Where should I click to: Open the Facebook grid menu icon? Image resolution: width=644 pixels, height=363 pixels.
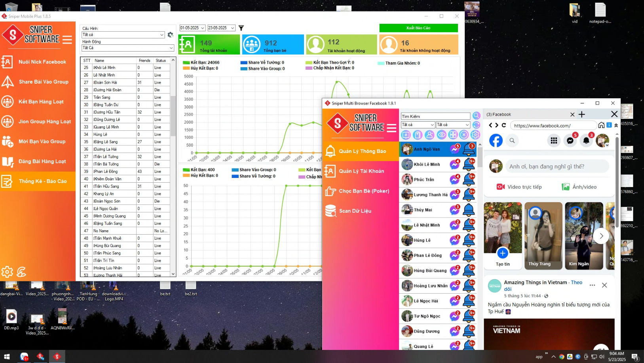tap(554, 140)
